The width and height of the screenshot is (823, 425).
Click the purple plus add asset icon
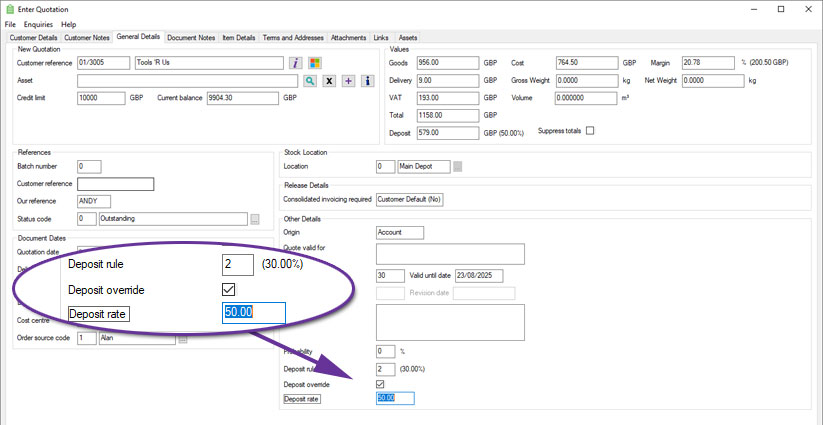(346, 80)
